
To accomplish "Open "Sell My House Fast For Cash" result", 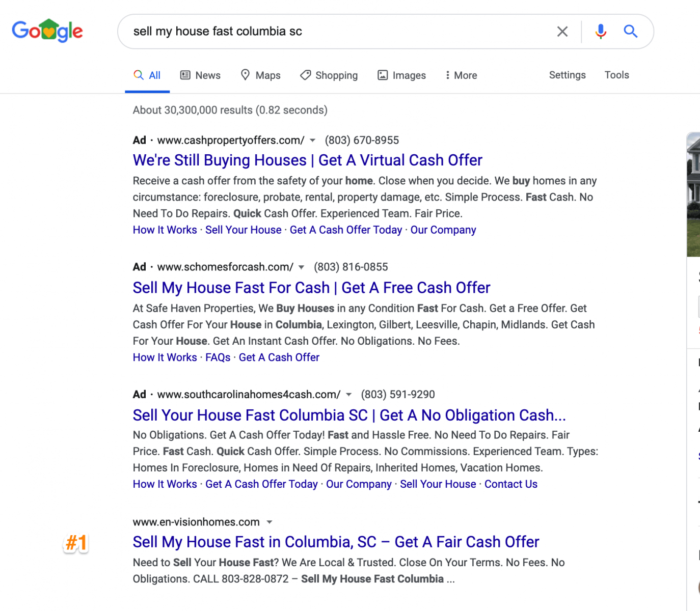I will 311,288.
